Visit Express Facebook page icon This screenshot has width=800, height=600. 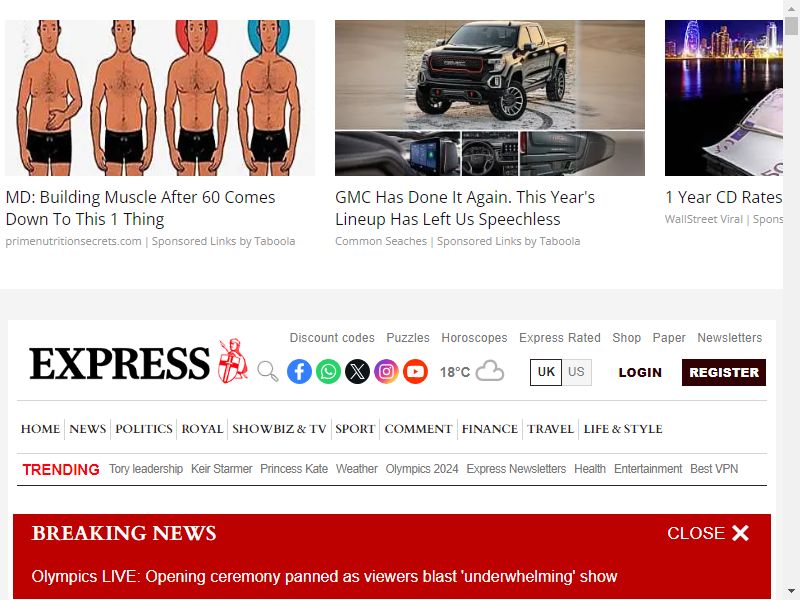tap(299, 371)
